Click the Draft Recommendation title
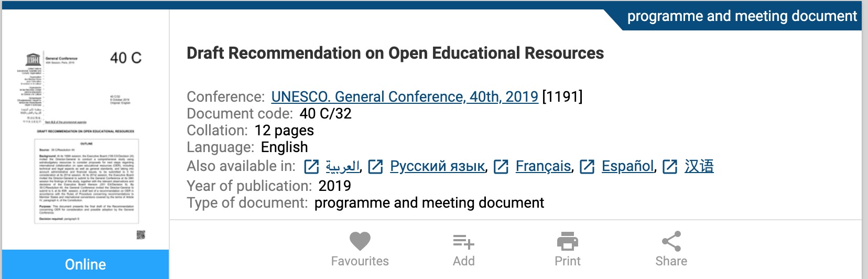 tap(395, 53)
